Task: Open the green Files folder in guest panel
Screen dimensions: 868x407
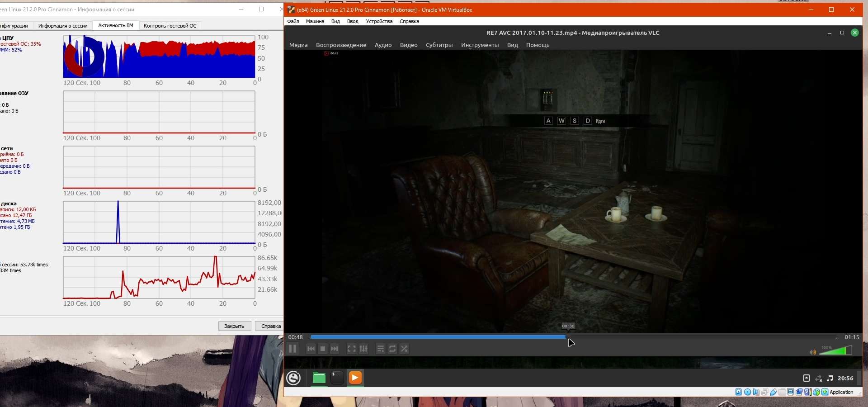Action: point(319,378)
